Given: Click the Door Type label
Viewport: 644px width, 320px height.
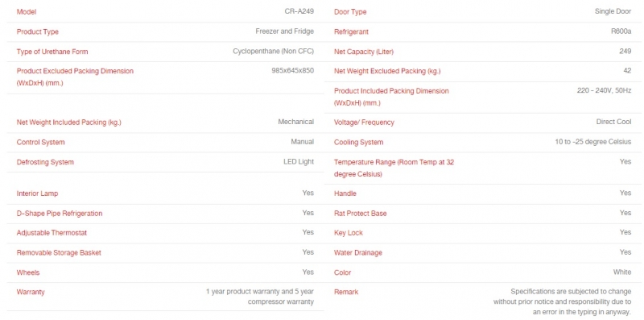Looking at the screenshot, I should point(350,12).
